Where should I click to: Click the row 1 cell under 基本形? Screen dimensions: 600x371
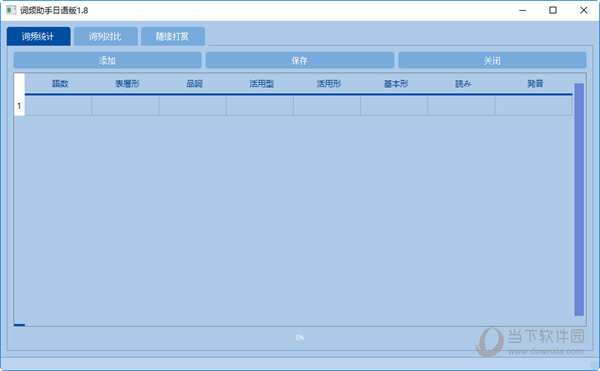point(394,106)
